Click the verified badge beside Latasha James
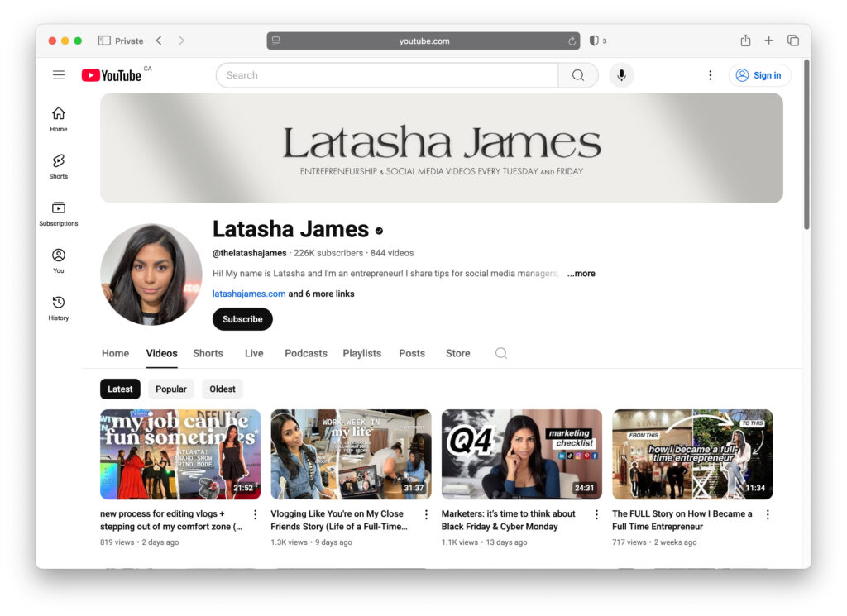This screenshot has height=616, width=847. [379, 231]
